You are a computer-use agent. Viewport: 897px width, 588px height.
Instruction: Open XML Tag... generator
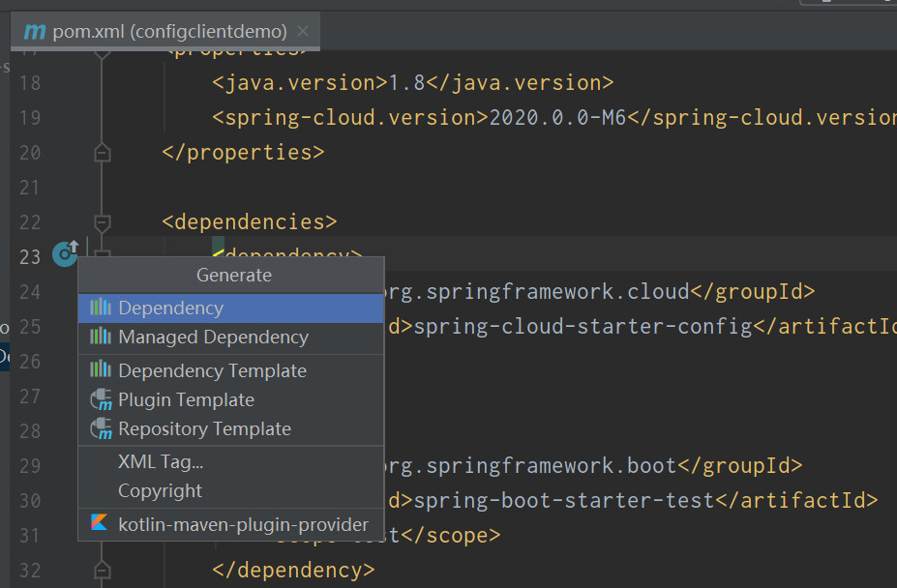click(230, 461)
